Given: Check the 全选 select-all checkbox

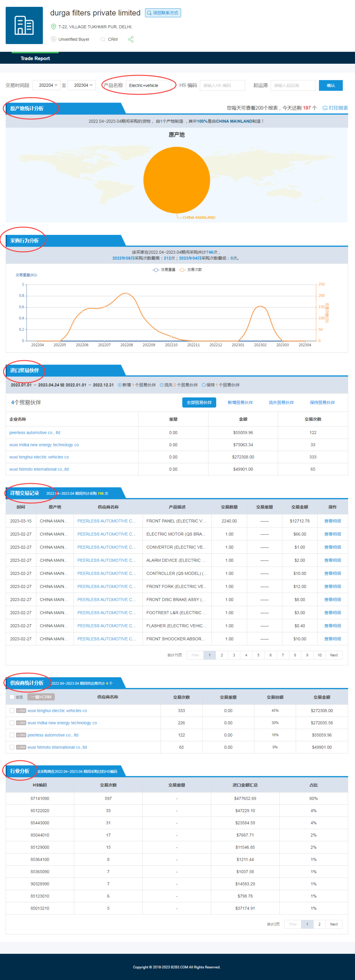Looking at the screenshot, I should point(12,696).
